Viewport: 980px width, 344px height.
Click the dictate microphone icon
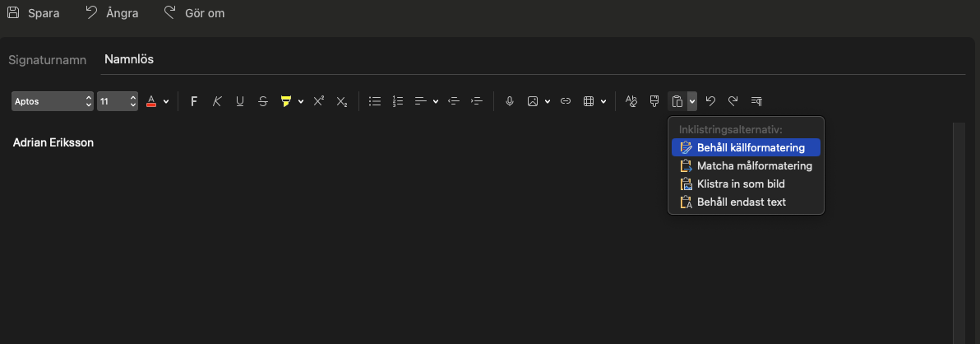pyautogui.click(x=510, y=101)
